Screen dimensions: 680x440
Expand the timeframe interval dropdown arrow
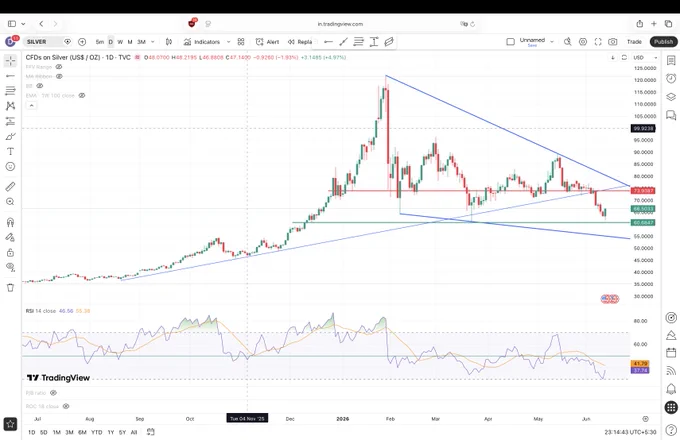[x=153, y=42]
